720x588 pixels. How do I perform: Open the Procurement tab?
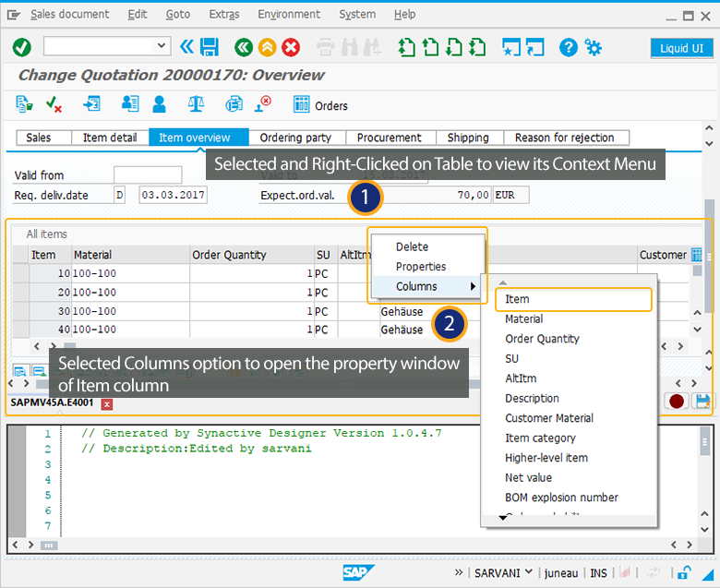click(390, 138)
